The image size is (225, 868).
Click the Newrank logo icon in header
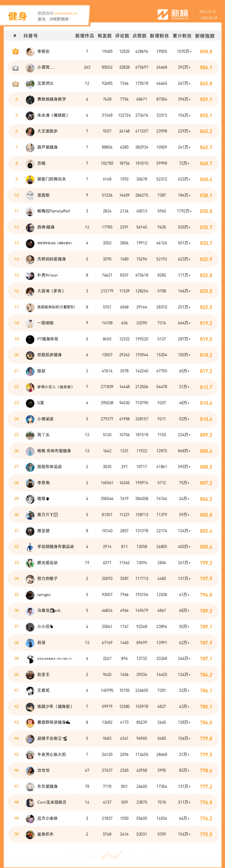[x=163, y=14]
